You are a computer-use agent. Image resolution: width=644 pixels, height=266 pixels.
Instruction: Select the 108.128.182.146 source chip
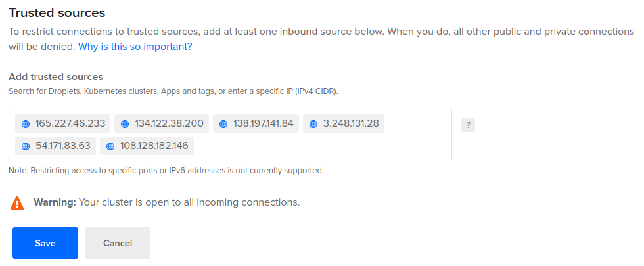[147, 146]
